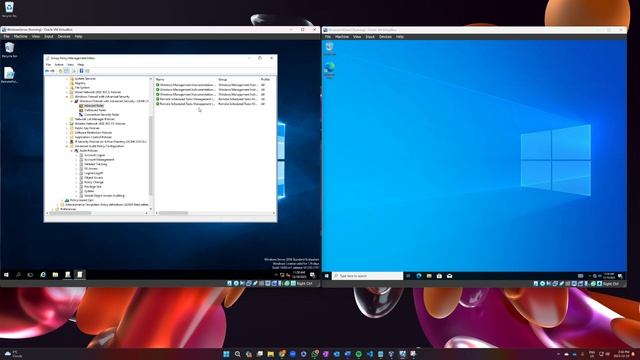Expand Public Key Policies node
This screenshot has height=360, width=640.
click(67, 128)
